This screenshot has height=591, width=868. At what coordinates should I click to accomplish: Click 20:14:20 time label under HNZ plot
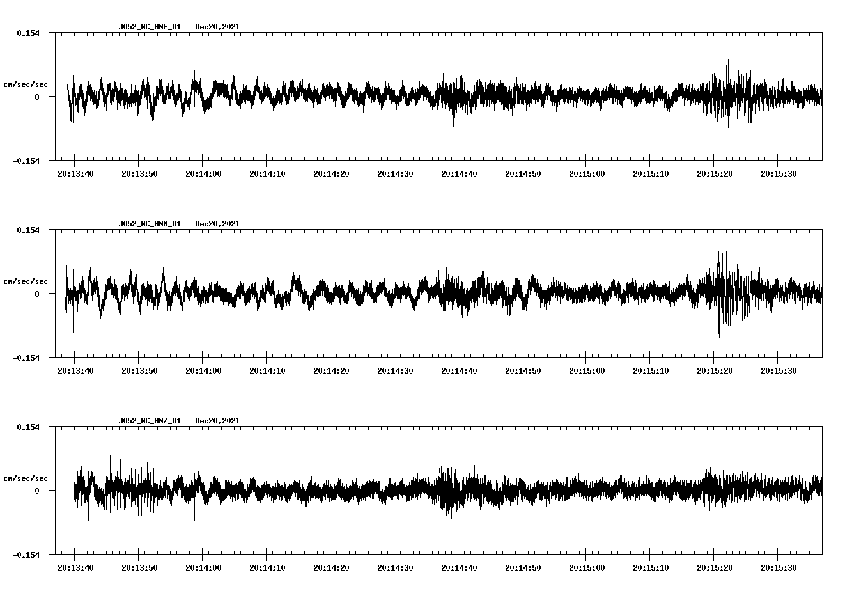[331, 567]
